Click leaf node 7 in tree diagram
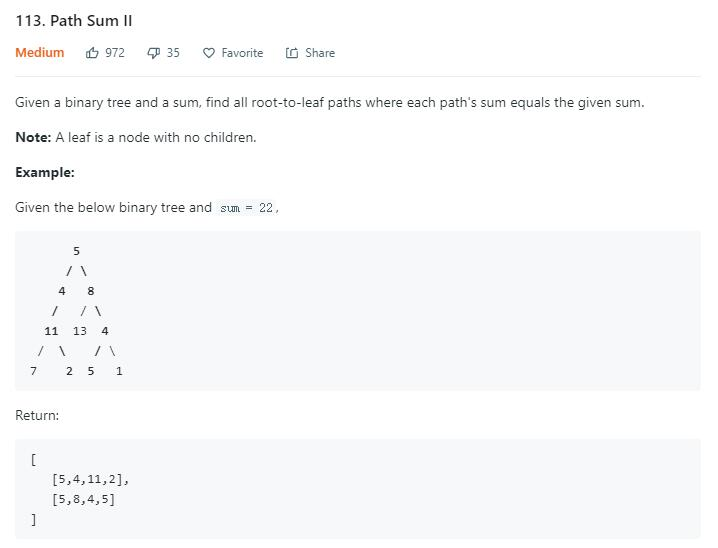This screenshot has width=718, height=548. tap(33, 371)
